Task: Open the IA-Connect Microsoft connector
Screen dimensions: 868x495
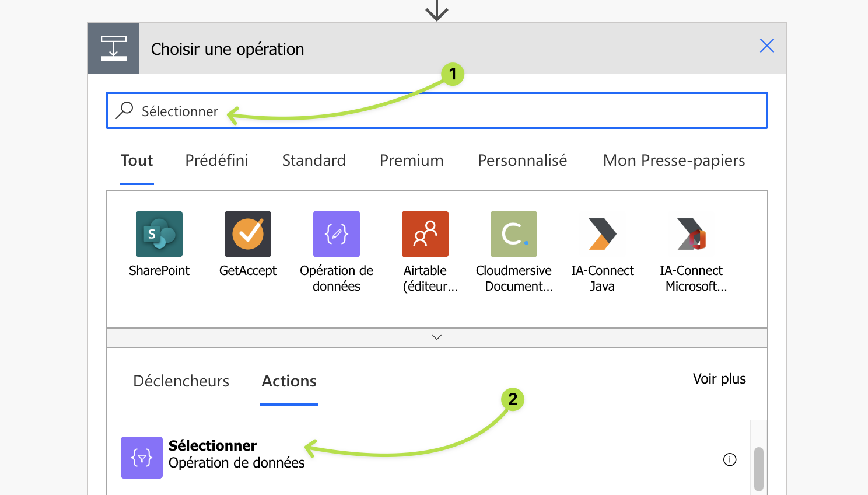Action: coord(691,234)
